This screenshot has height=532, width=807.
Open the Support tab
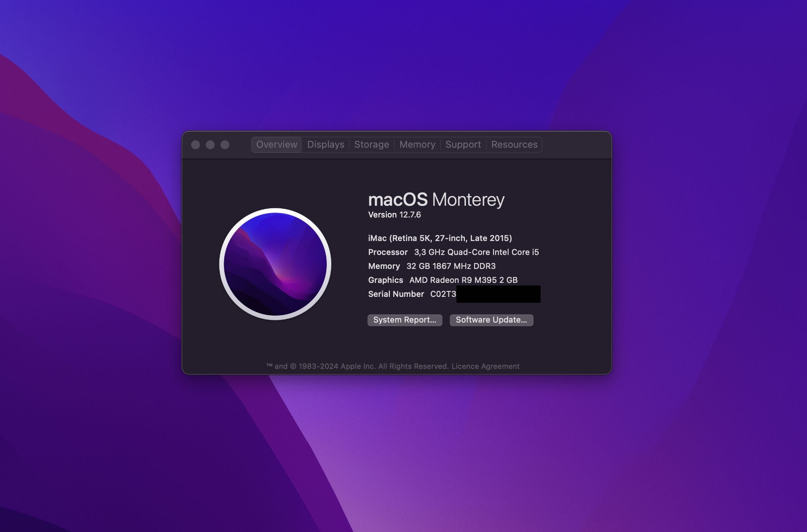pos(463,144)
